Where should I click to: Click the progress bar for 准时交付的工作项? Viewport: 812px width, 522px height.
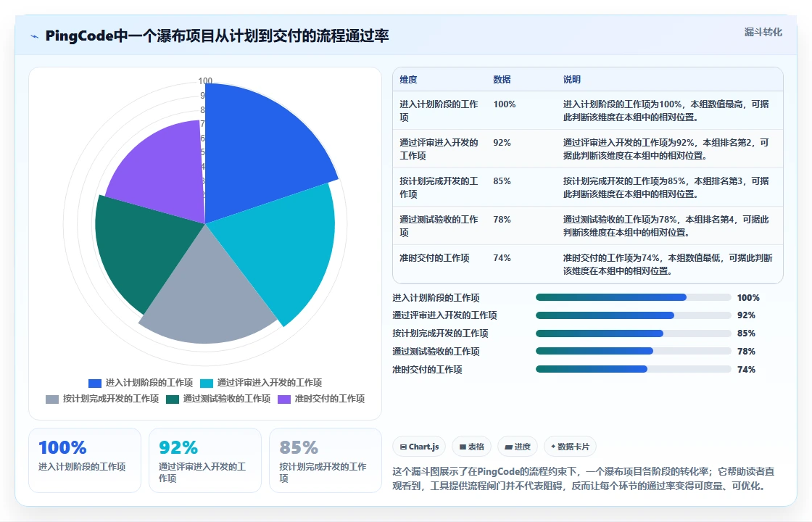tap(634, 369)
